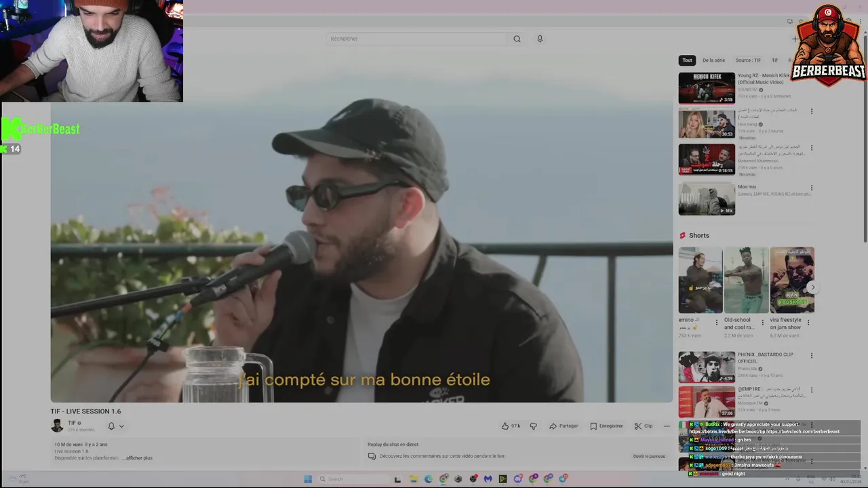Open PHENIX _BASTARDO CLIP thumbnail
The height and width of the screenshot is (488, 868).
pyautogui.click(x=707, y=367)
